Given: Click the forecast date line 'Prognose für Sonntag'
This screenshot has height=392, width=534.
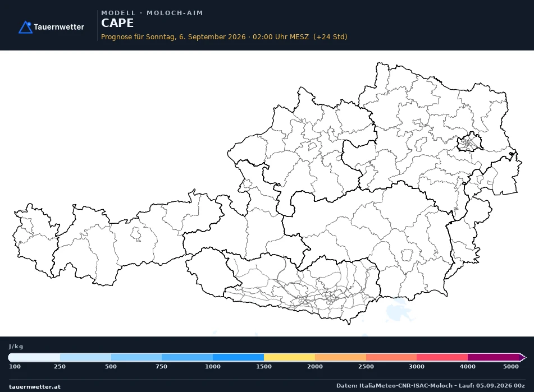Looking at the screenshot, I should pyautogui.click(x=224, y=36).
